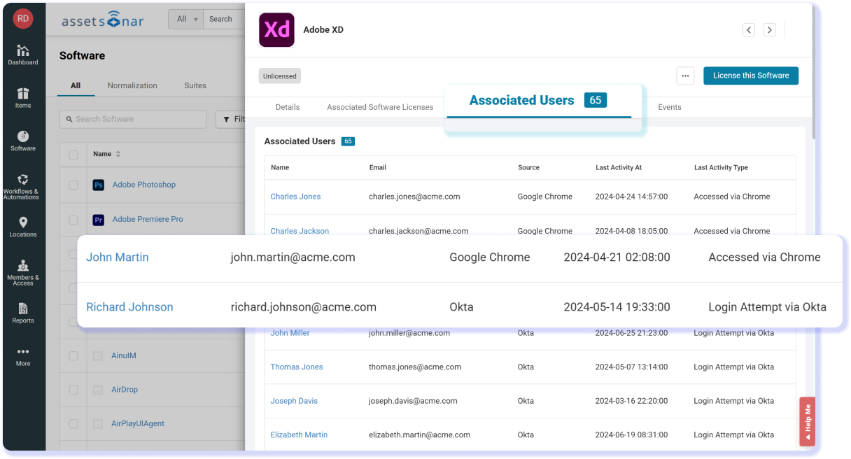Click the AssetSonar logo
The image size is (851, 459).
coord(102,20)
